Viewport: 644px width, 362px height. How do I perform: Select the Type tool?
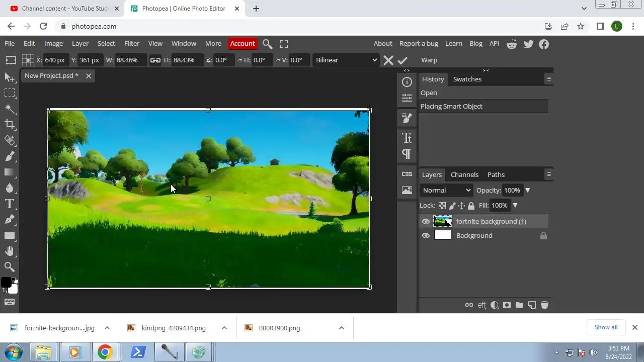coord(10,204)
